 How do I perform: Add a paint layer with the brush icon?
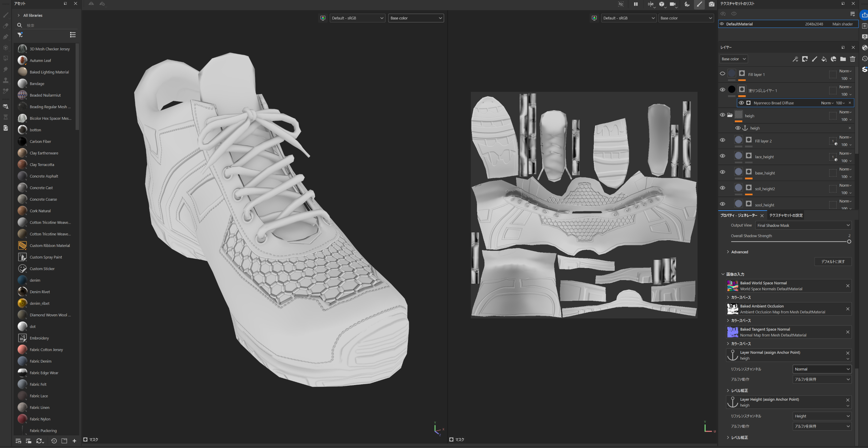coord(814,59)
